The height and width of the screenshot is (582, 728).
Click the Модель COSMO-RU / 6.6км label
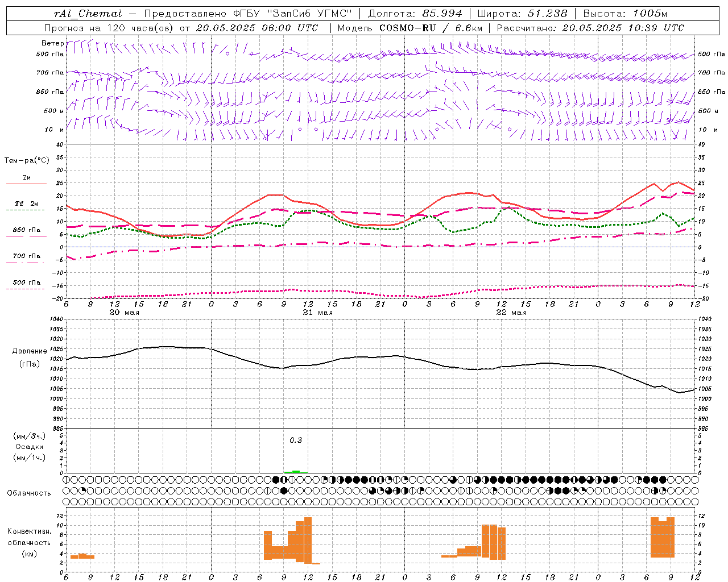[410, 28]
